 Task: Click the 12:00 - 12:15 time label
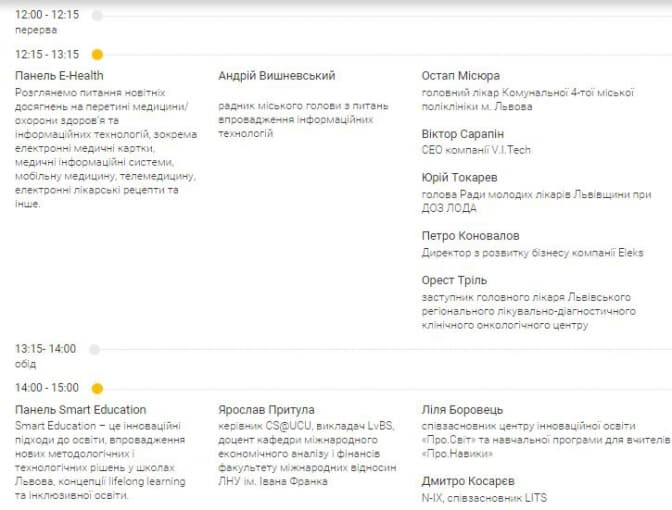point(47,16)
